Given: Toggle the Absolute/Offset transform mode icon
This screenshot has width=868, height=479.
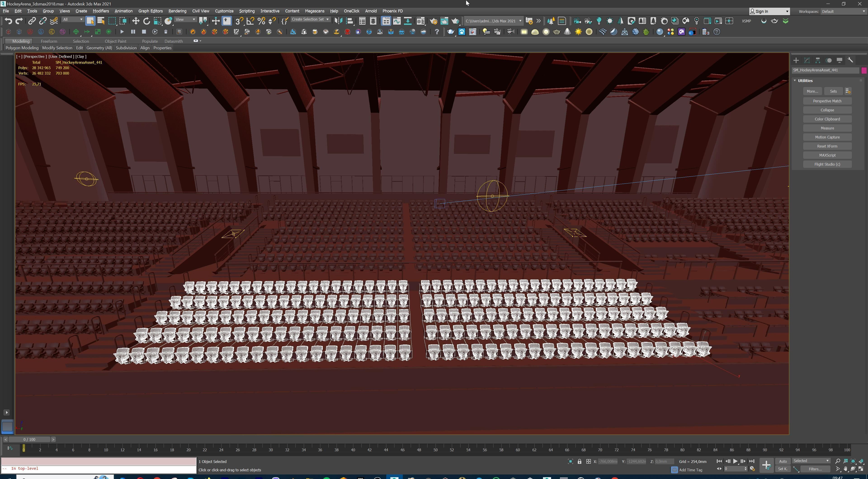Looking at the screenshot, I should coord(588,461).
